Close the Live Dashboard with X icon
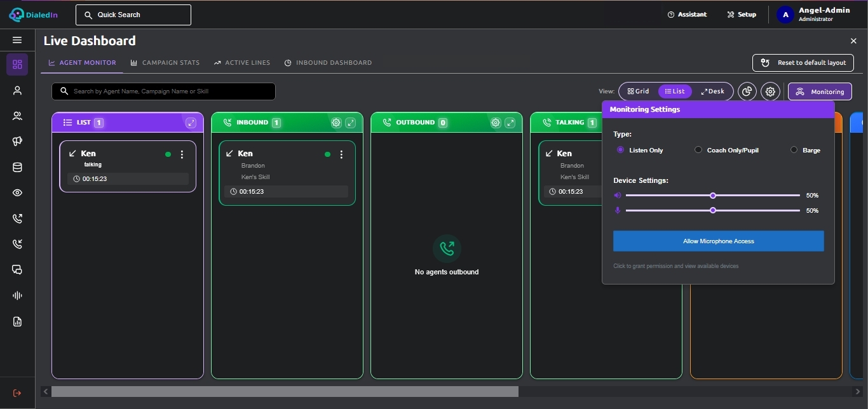The width and height of the screenshot is (868, 409). click(x=853, y=41)
